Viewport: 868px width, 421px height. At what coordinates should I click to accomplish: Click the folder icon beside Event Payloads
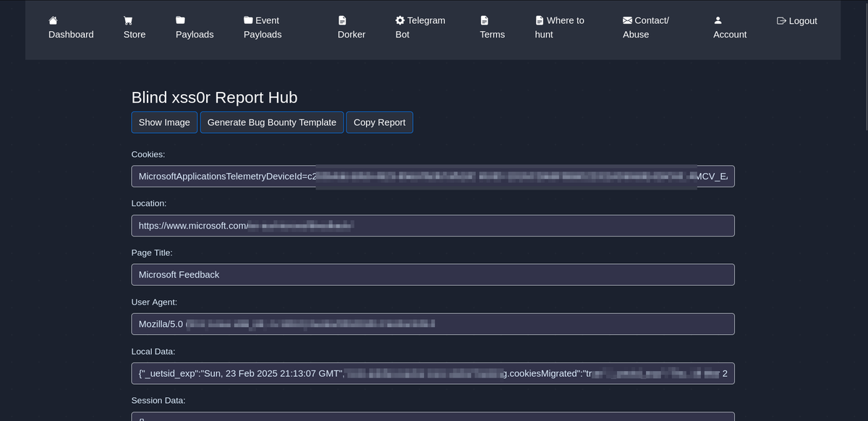[248, 20]
